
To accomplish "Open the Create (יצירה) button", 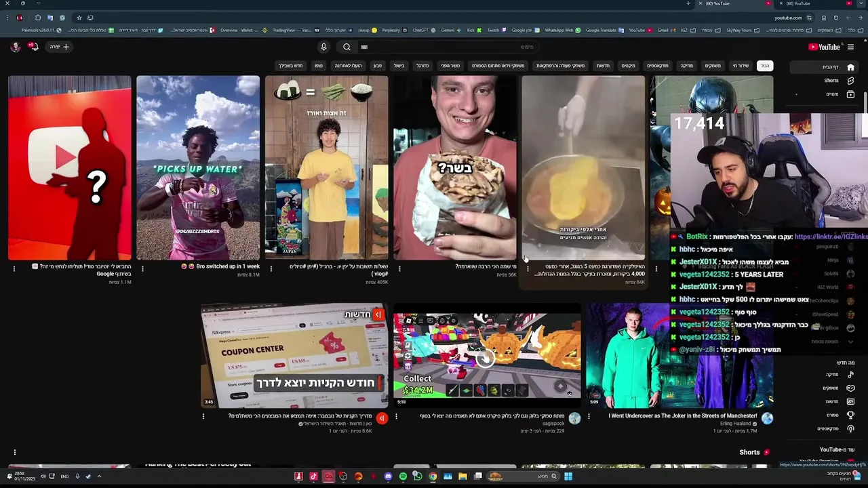I will [x=60, y=47].
